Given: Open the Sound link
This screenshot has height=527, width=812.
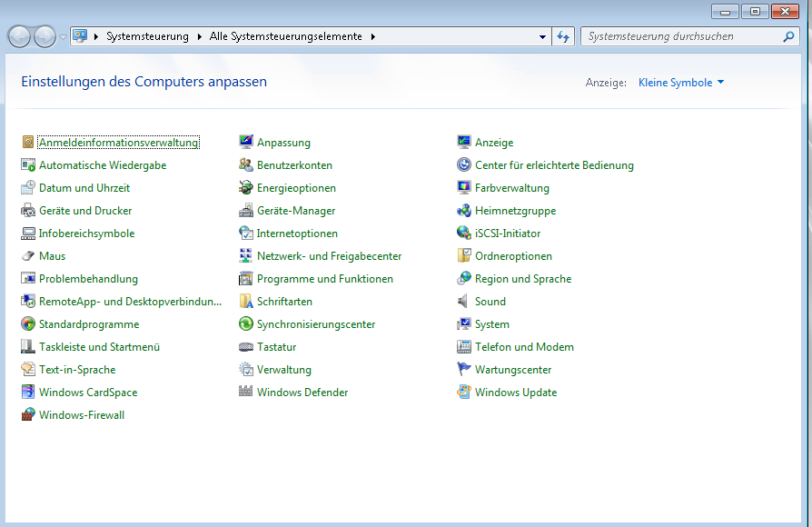Looking at the screenshot, I should click(x=490, y=302).
